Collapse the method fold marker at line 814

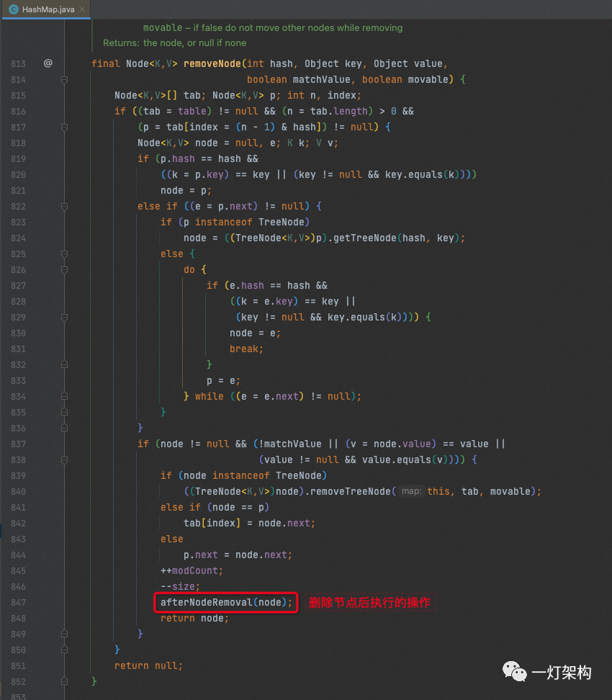click(64, 79)
